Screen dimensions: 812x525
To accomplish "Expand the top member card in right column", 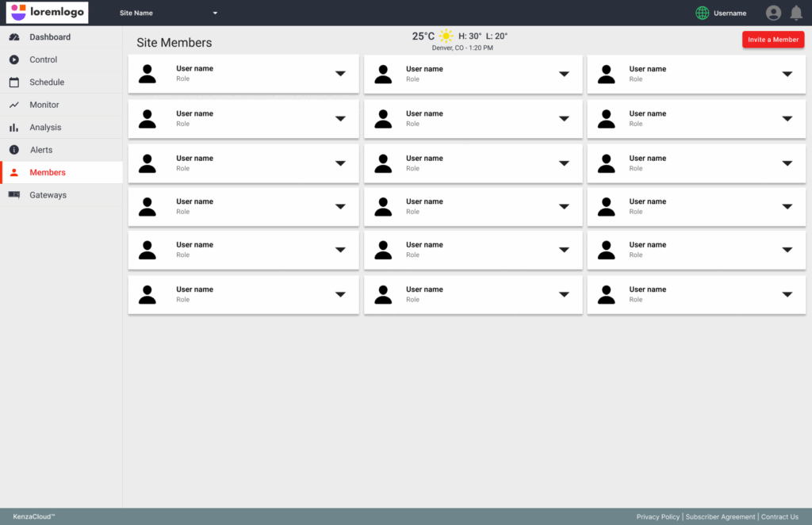I will pos(787,74).
